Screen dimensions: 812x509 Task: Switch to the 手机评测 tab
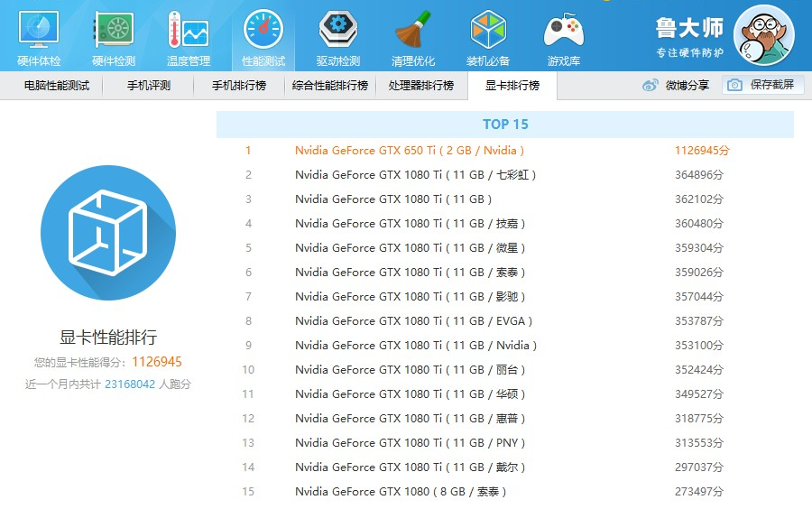click(149, 86)
